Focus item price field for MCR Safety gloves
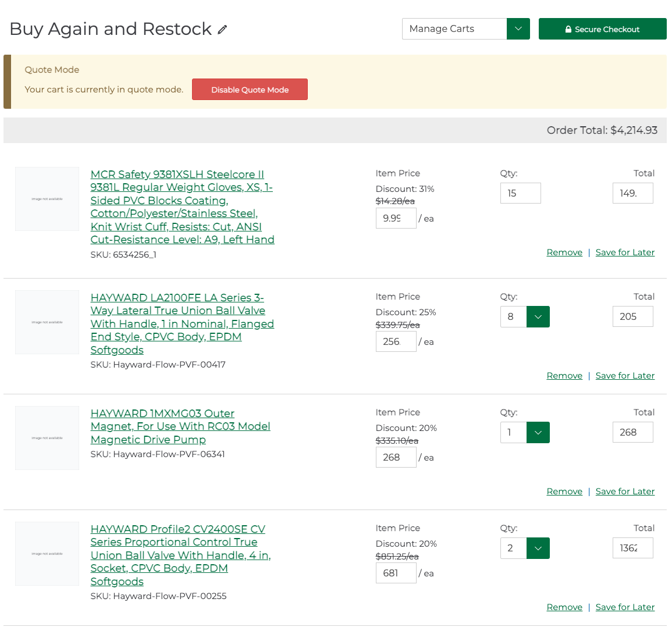Image resolution: width=672 pixels, height=627 pixels. coord(396,218)
